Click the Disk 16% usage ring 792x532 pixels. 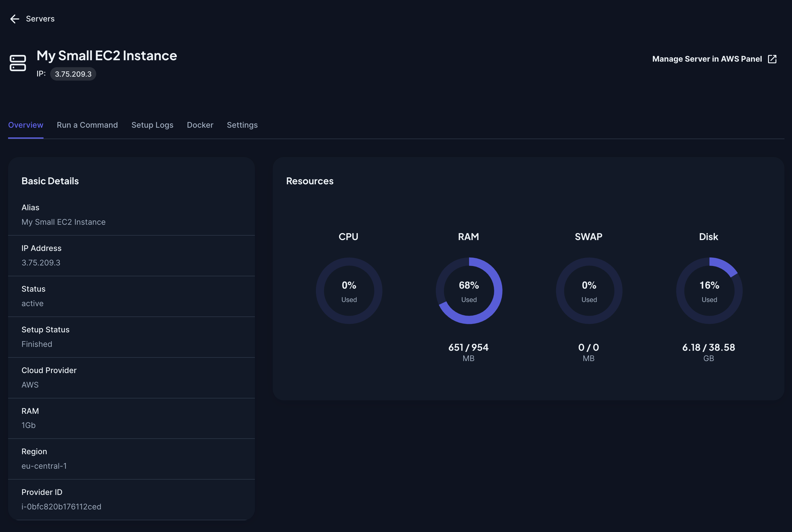click(x=709, y=291)
